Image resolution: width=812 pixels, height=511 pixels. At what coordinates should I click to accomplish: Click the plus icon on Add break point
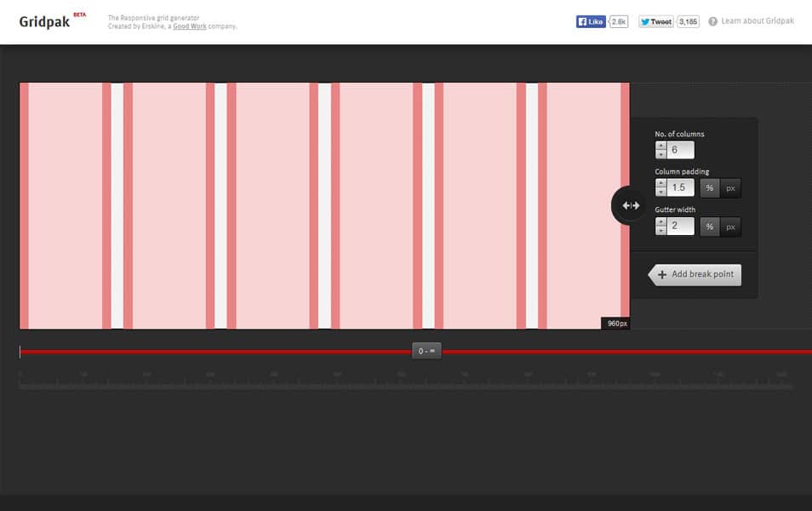point(661,274)
